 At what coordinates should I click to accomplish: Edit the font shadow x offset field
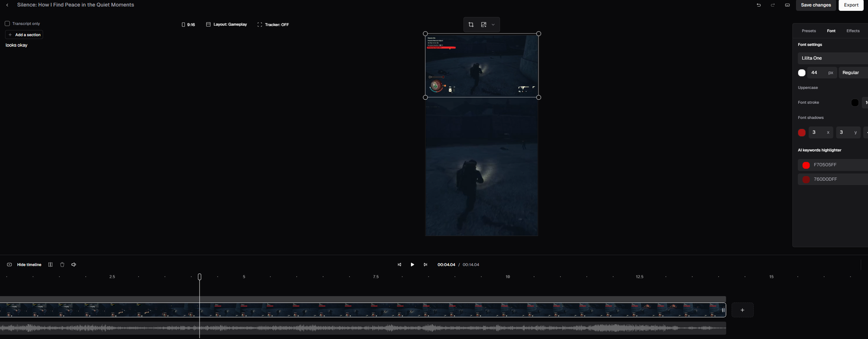coord(821,133)
